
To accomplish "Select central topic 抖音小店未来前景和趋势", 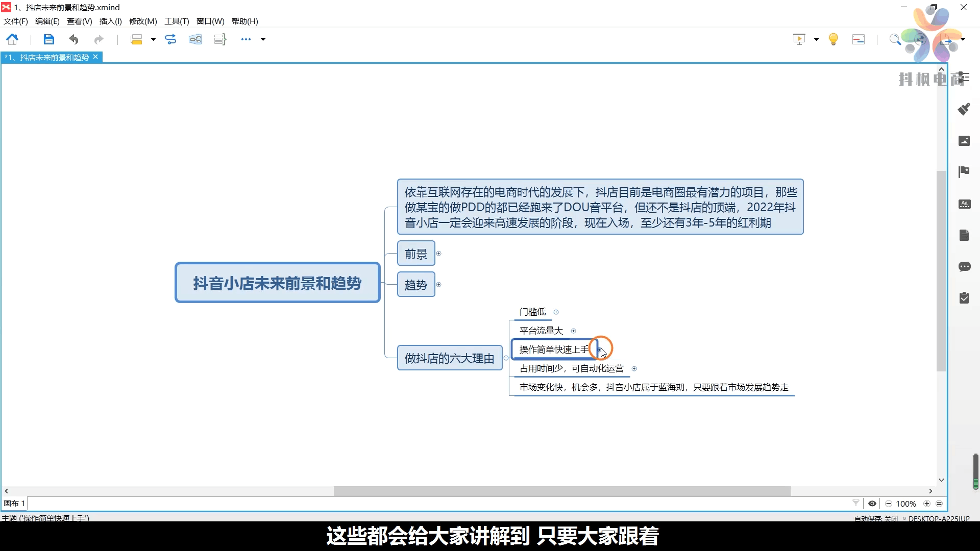I will (278, 283).
